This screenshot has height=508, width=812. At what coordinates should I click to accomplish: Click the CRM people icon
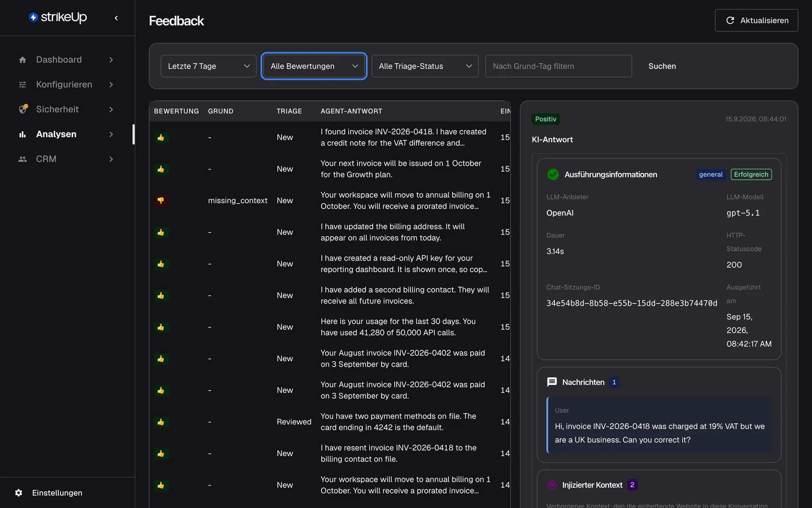(x=23, y=159)
